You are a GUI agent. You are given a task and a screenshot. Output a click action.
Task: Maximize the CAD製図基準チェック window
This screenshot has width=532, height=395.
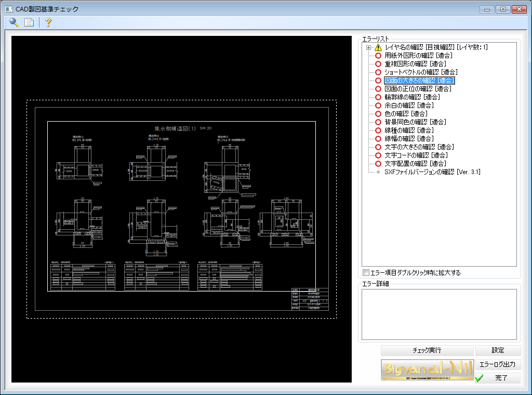coord(503,9)
